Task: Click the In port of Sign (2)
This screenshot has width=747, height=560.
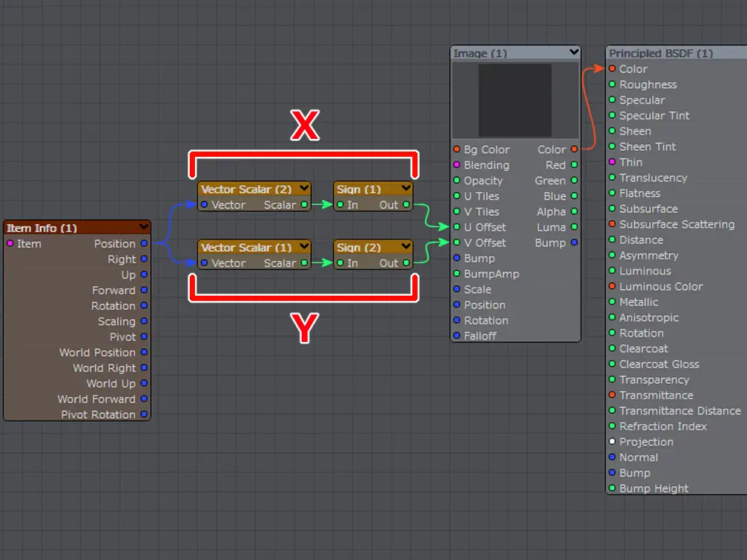Action: coord(340,263)
